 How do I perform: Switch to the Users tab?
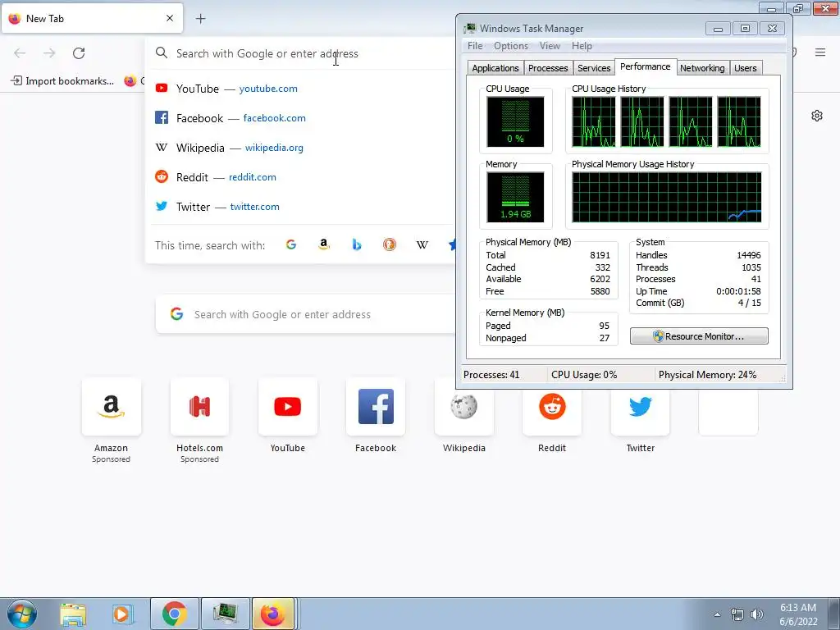click(x=745, y=68)
